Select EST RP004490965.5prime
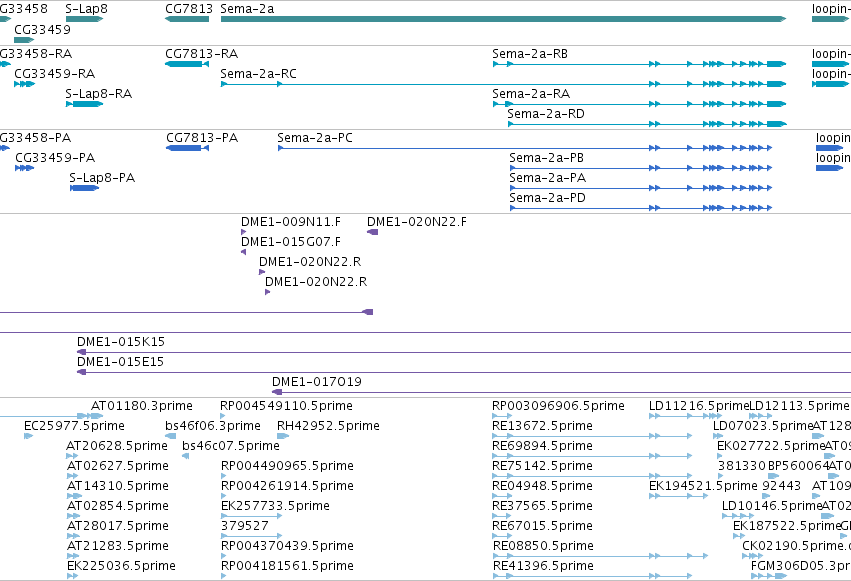 224,476
